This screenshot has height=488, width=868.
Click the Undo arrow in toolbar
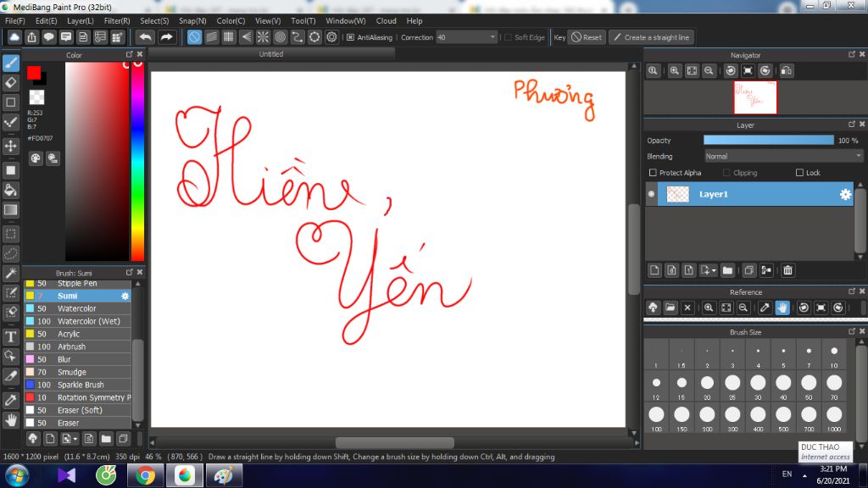click(145, 37)
